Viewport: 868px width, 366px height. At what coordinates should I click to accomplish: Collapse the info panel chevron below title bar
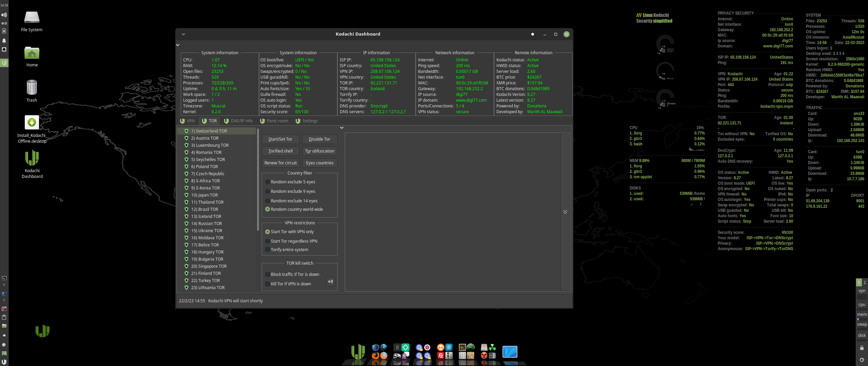178,45
